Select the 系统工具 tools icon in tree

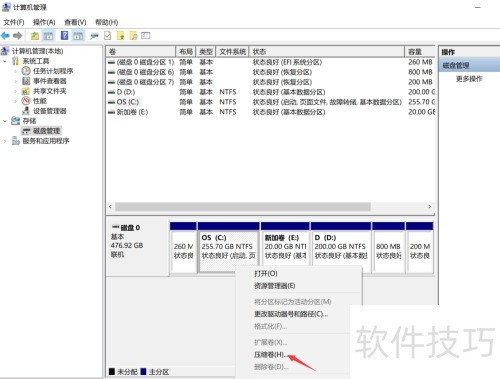click(15, 61)
